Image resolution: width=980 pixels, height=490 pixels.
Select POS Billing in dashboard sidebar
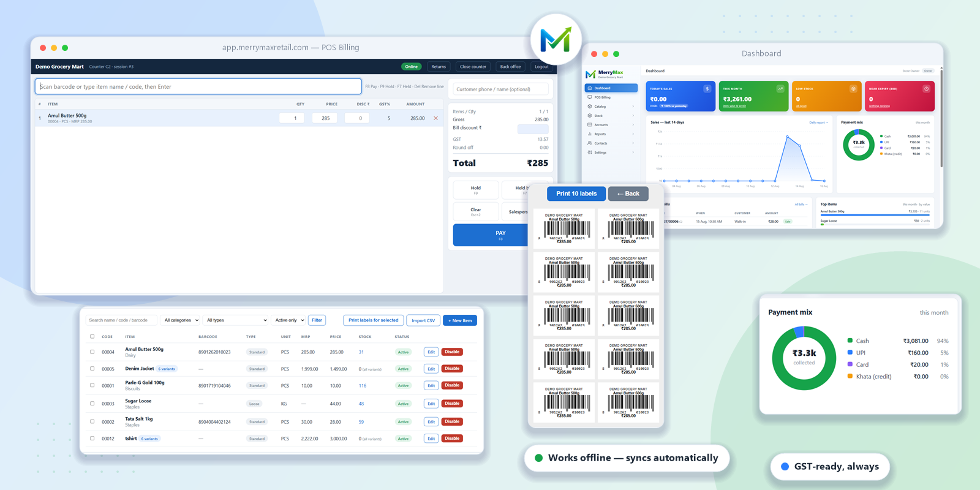611,97
